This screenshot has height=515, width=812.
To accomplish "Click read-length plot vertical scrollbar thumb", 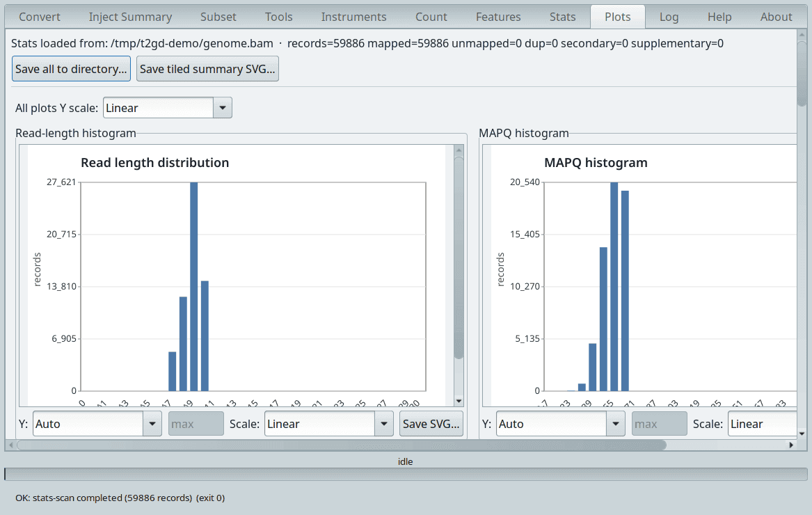I will (459, 257).
